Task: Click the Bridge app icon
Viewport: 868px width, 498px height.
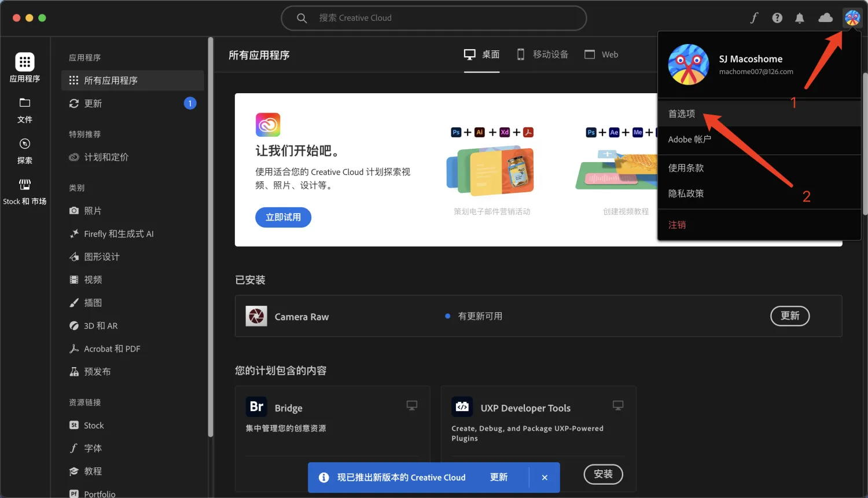Action: tap(256, 407)
